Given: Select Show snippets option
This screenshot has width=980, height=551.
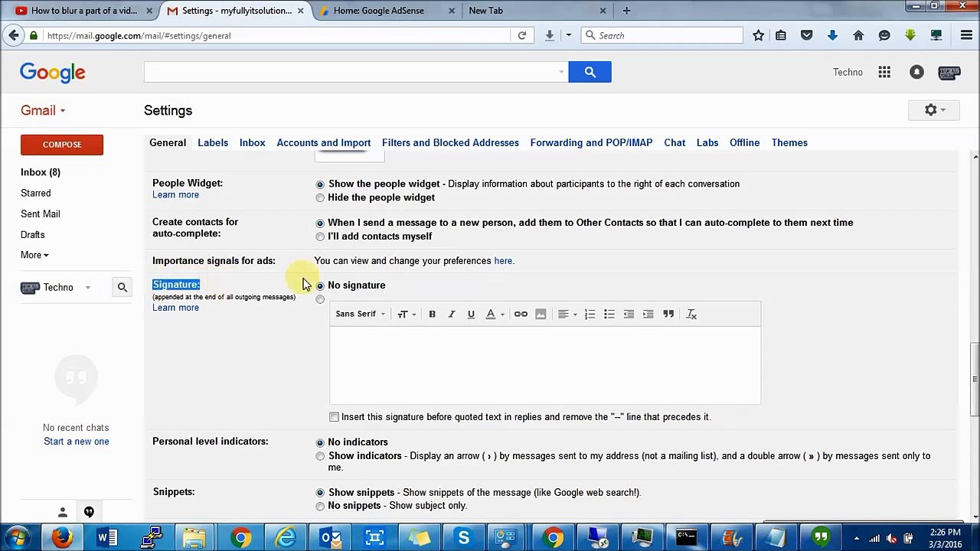Looking at the screenshot, I should point(320,493).
